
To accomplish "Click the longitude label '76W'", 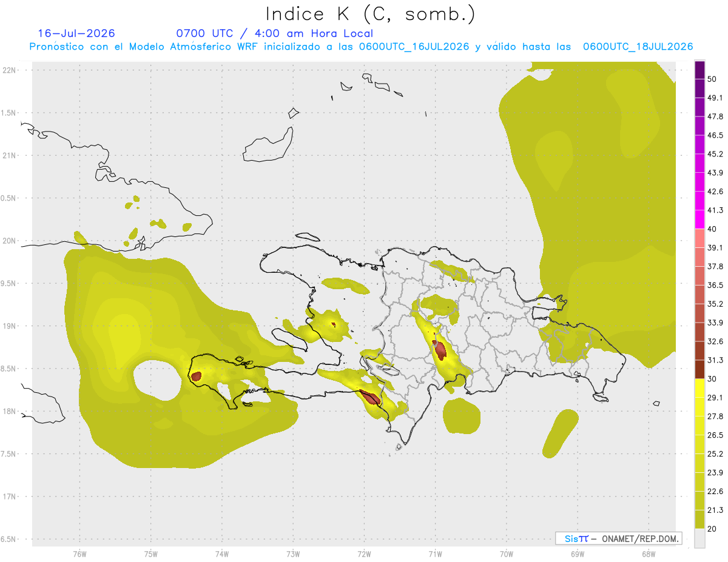I will coord(79,554).
